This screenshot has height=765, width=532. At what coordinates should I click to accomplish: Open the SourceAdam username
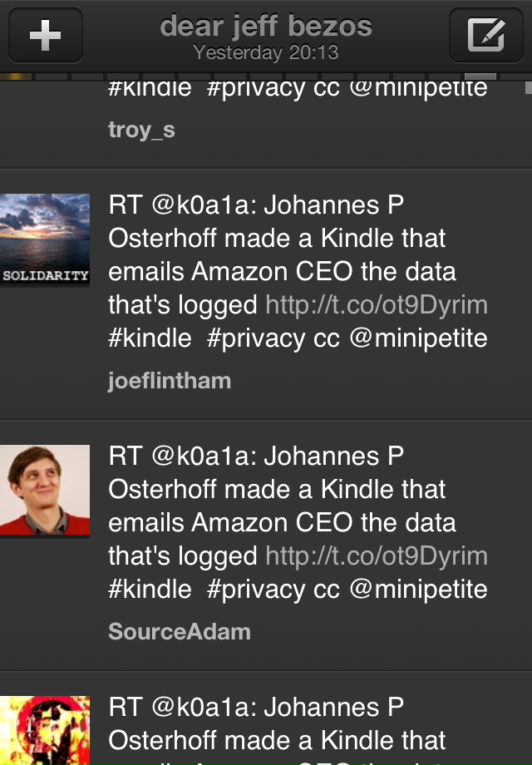(x=180, y=632)
